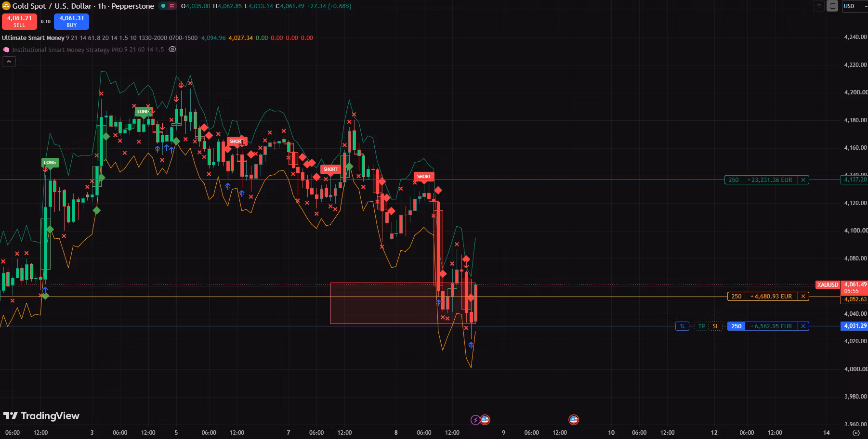Screen dimensions: 868x439
Task: Click the 4,000.00 price scale label
Action: pos(855,369)
